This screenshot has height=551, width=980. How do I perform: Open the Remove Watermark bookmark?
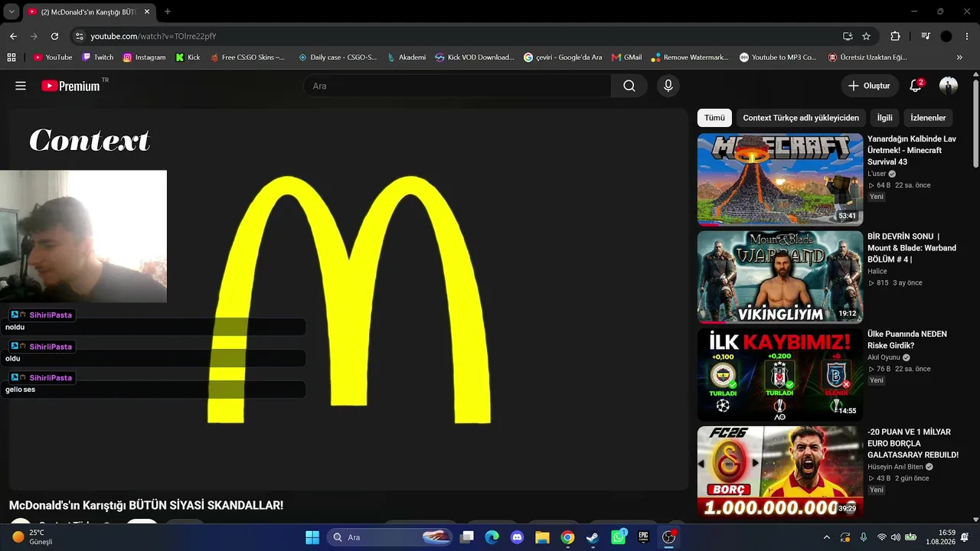coord(690,57)
